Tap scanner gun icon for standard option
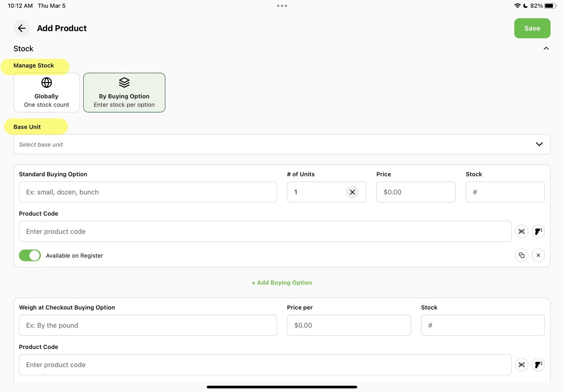The image size is (564, 392). (538, 232)
